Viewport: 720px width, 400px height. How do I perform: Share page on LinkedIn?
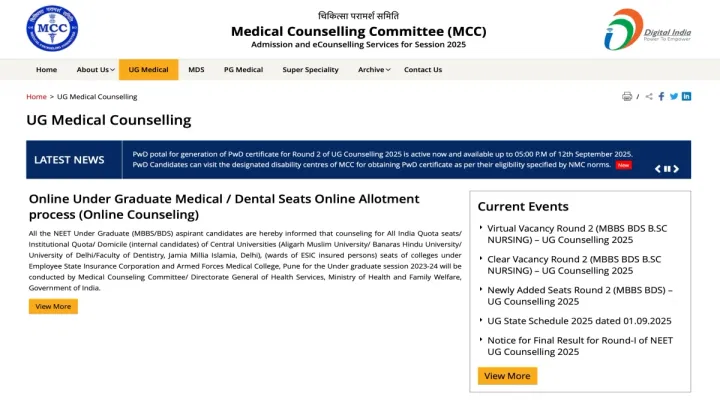click(687, 97)
